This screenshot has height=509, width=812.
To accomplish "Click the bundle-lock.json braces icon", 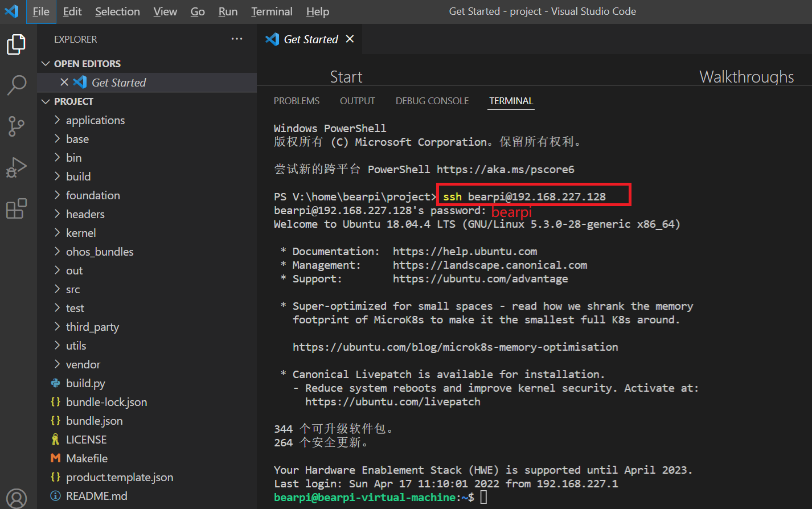I will pyautogui.click(x=55, y=402).
